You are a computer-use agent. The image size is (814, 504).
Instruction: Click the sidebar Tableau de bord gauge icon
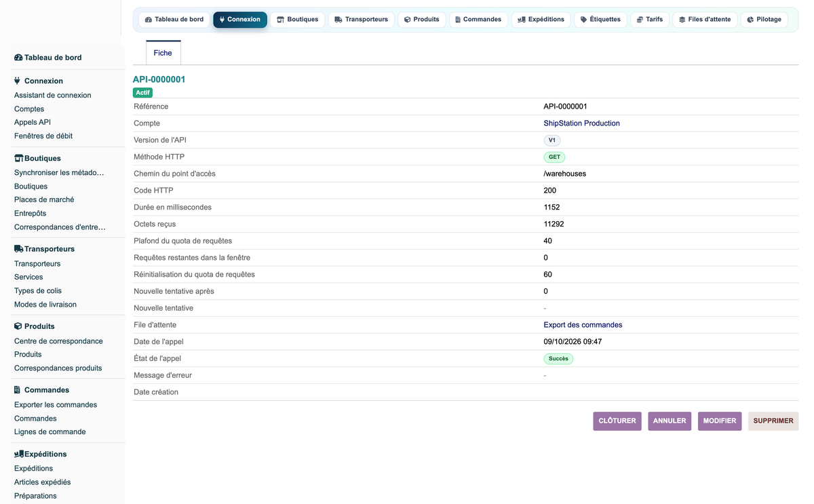18,58
